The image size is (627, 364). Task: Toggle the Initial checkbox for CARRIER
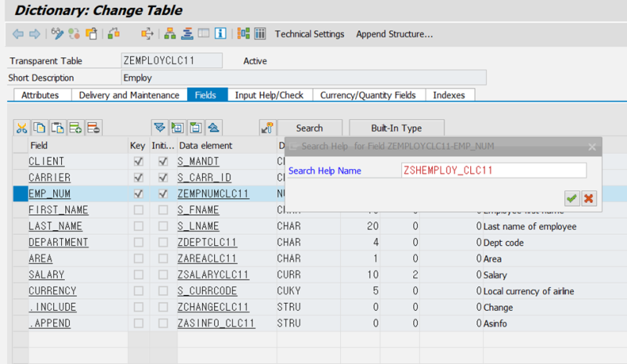pyautogui.click(x=163, y=178)
